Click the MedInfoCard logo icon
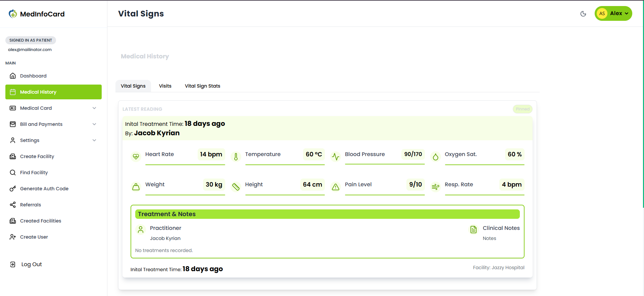The width and height of the screenshot is (644, 296). coord(13,14)
